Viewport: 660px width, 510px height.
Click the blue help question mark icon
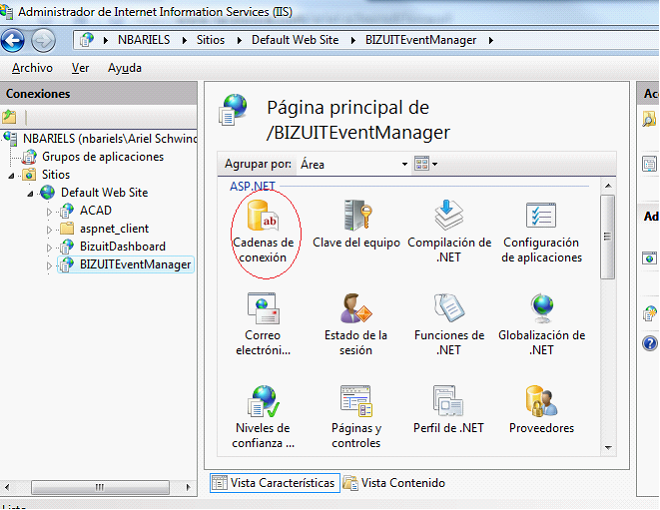pos(650,343)
